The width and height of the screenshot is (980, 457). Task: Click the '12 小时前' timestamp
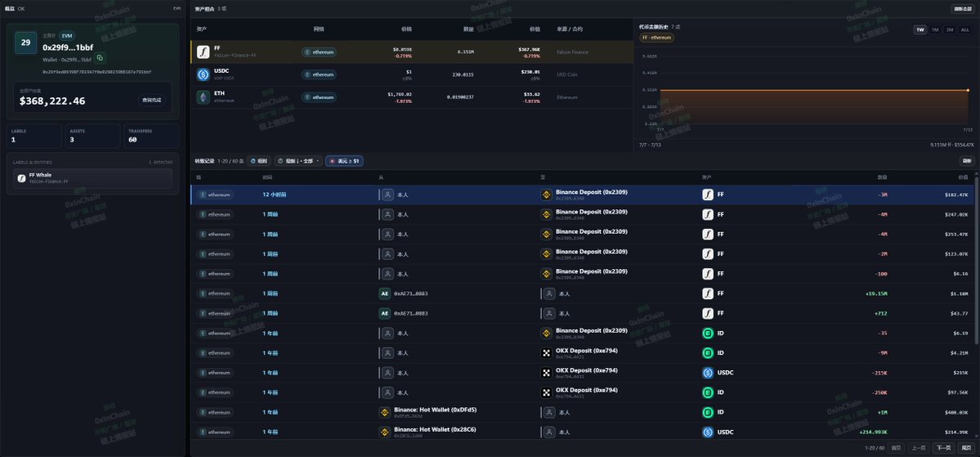click(275, 195)
